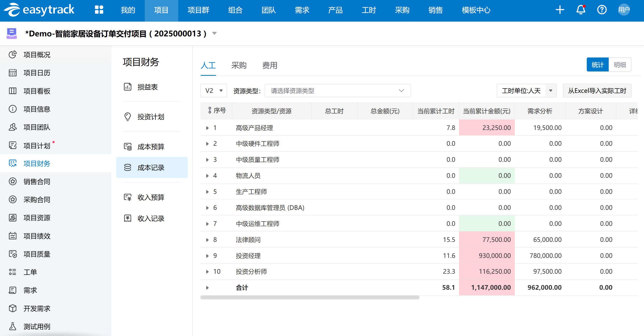Open the V2 version dropdown
The width and height of the screenshot is (644, 336).
tap(214, 91)
